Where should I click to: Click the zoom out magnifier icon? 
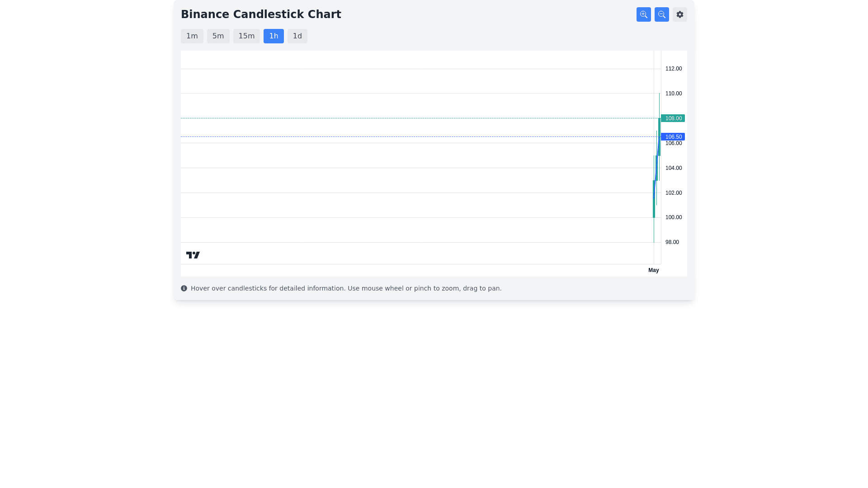(661, 14)
